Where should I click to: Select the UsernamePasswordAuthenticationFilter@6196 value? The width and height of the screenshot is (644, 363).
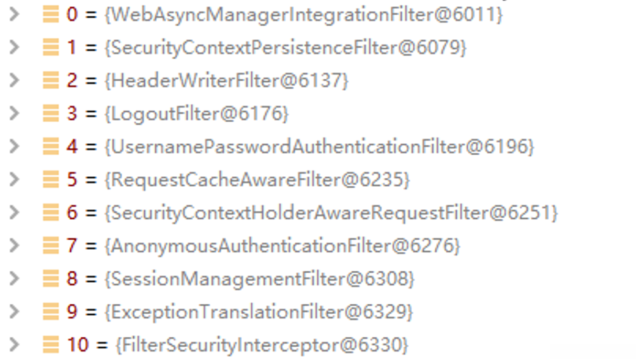319,147
